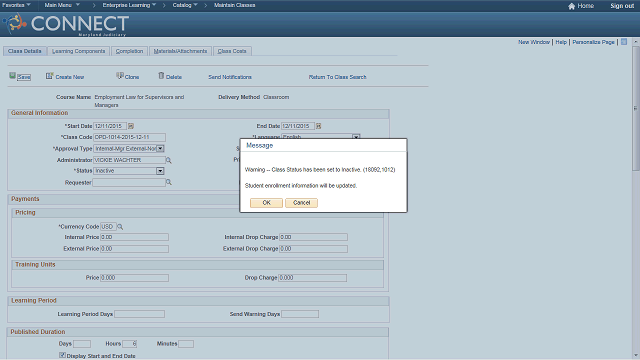Switch to the Learning Components tab
This screenshot has height=360, width=640.
tap(78, 51)
